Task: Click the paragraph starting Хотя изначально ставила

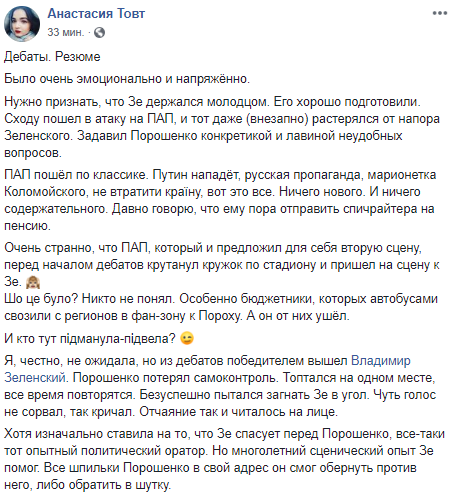Action: [224, 459]
